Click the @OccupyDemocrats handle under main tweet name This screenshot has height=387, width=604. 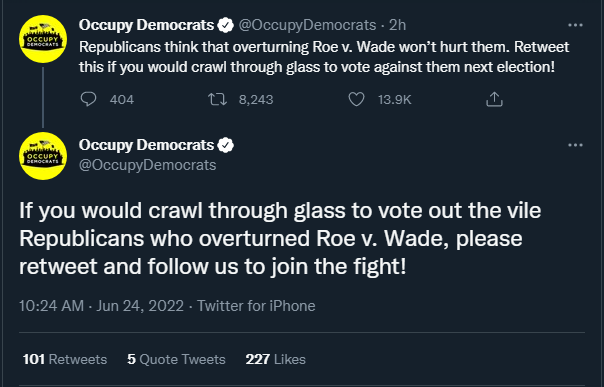pyautogui.click(x=148, y=165)
